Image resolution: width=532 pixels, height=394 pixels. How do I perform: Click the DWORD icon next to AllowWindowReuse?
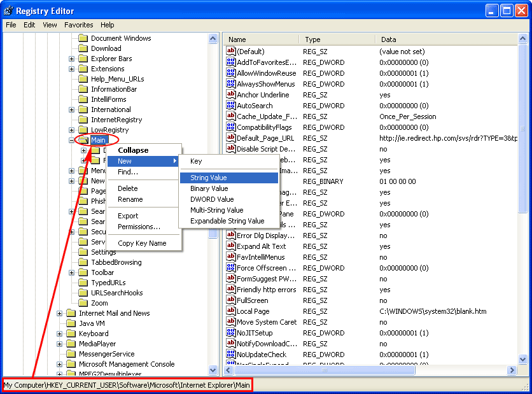click(231, 73)
